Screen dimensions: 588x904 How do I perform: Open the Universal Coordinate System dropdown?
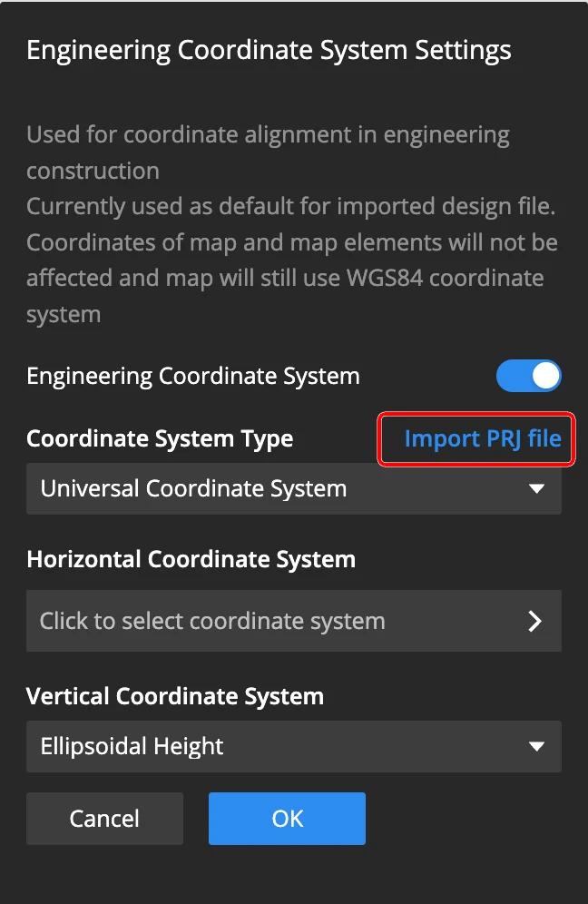point(293,489)
